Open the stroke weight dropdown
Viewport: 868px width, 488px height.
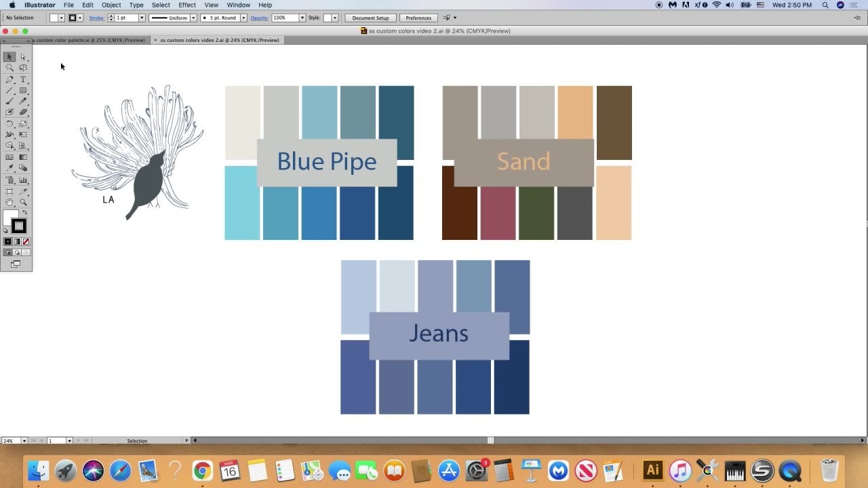tap(142, 18)
